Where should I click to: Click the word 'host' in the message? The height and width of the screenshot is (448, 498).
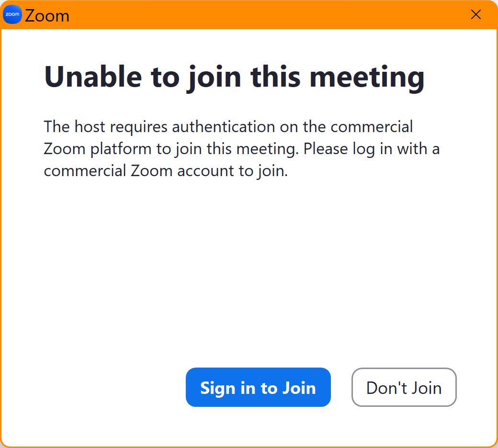click(91, 127)
